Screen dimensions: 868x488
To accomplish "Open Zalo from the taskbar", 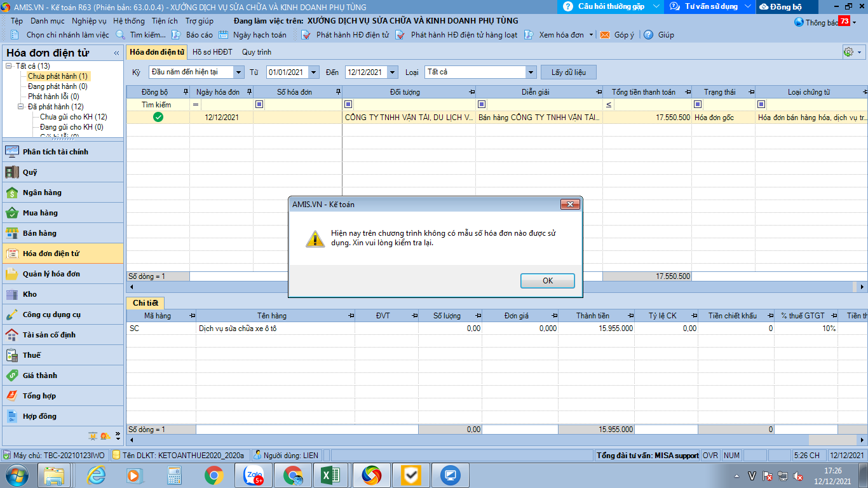I will coord(253,475).
